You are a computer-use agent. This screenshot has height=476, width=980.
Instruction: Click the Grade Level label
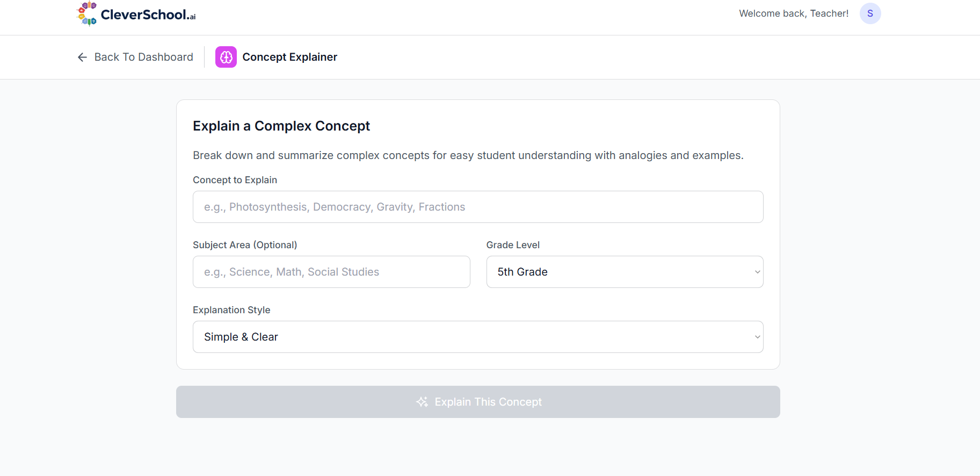(x=513, y=245)
